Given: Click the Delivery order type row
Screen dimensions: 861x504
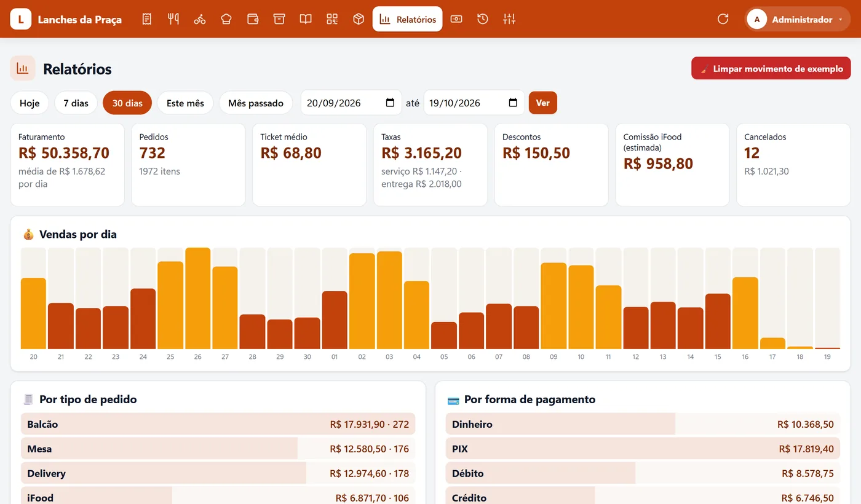Looking at the screenshot, I should point(218,473).
